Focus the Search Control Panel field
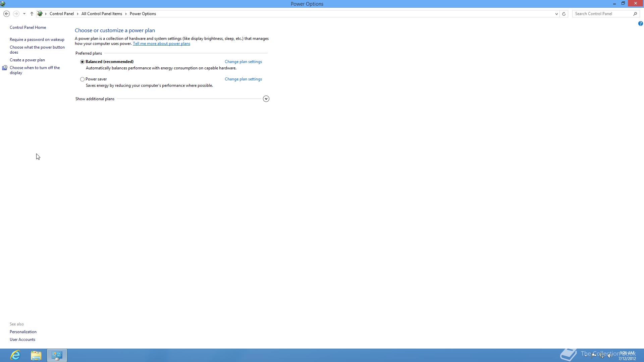The image size is (644, 362). pos(603,14)
